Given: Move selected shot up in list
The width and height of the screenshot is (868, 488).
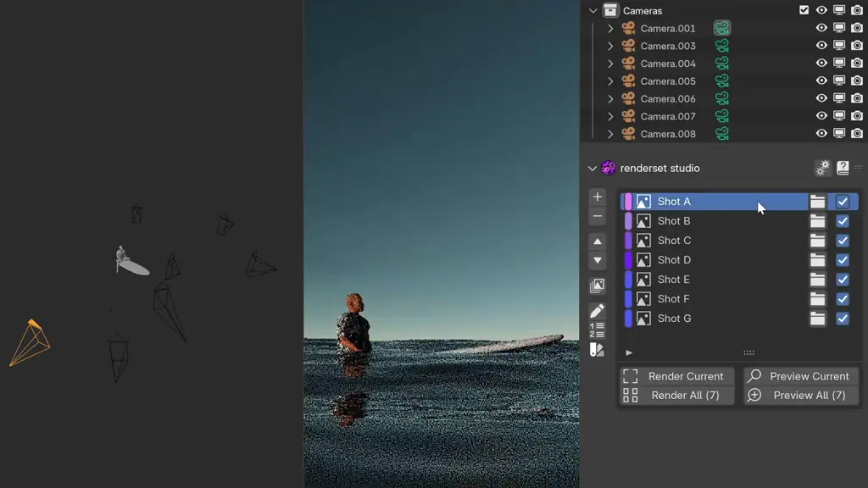Looking at the screenshot, I should [598, 241].
